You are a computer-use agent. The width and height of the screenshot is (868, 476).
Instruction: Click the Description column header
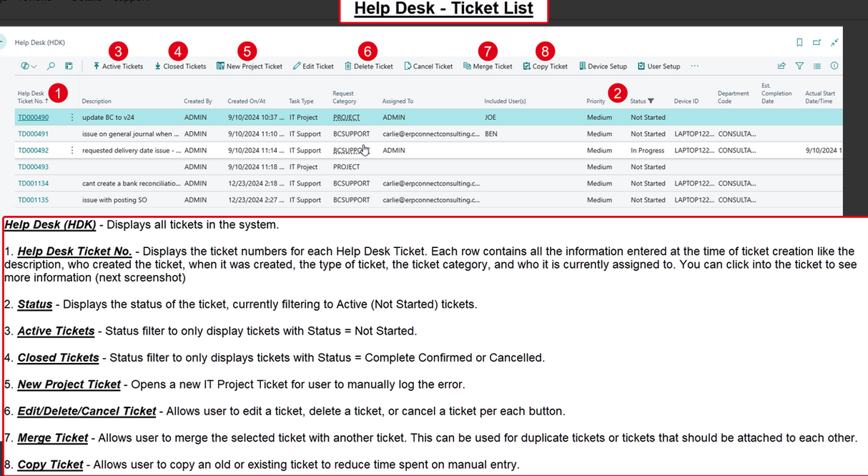[97, 101]
